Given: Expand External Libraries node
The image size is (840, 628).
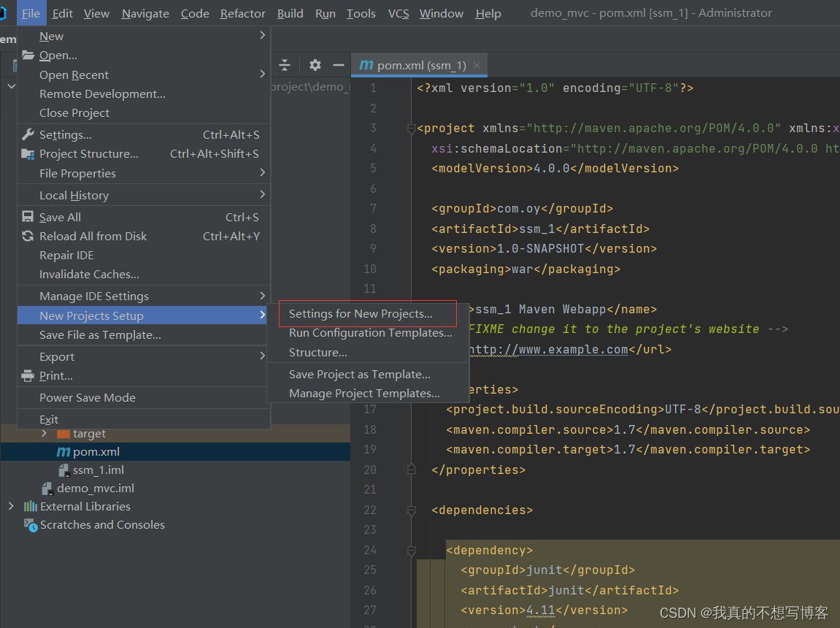Looking at the screenshot, I should [11, 506].
